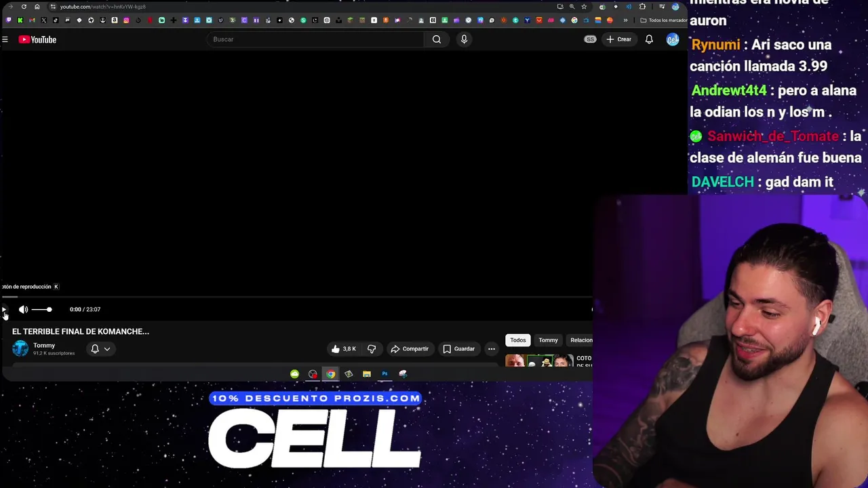Reload the page in Chrome
868x488 pixels.
(24, 7)
